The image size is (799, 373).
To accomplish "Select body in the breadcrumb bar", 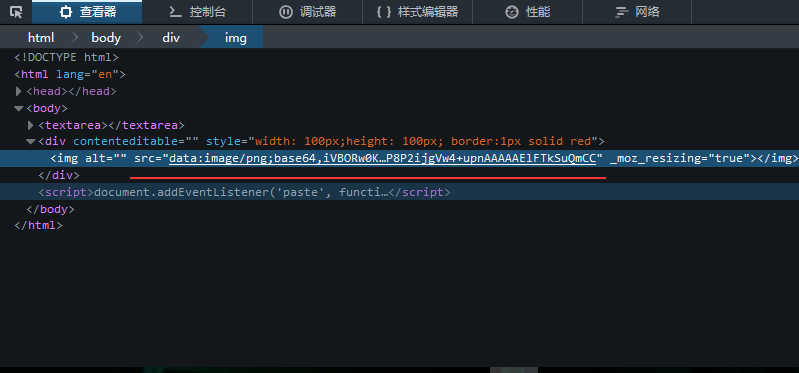I will [106, 37].
